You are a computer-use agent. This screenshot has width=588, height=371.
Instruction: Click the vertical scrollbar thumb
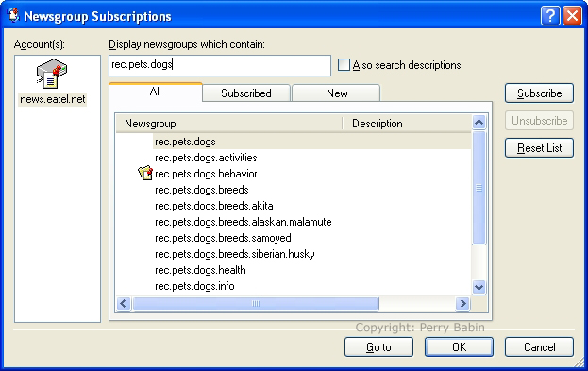point(479,188)
